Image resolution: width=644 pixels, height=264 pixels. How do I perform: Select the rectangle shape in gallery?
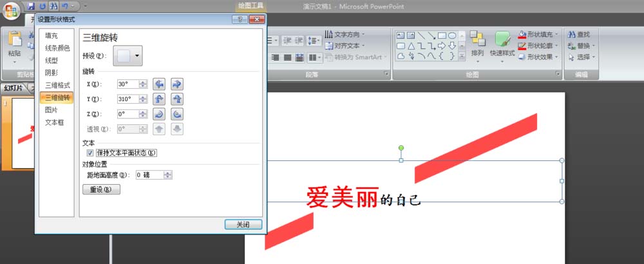(442, 35)
